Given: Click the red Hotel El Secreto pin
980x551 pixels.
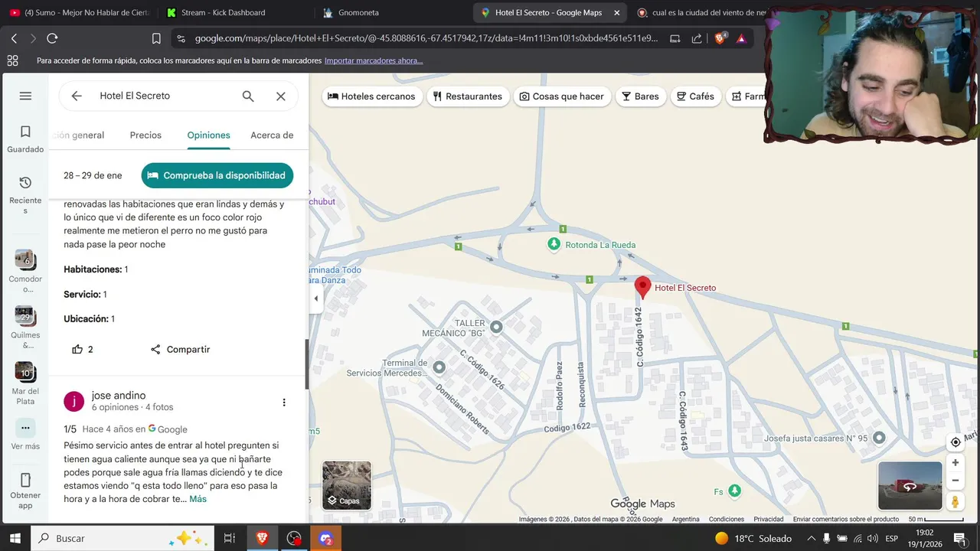Looking at the screenshot, I should coord(643,288).
